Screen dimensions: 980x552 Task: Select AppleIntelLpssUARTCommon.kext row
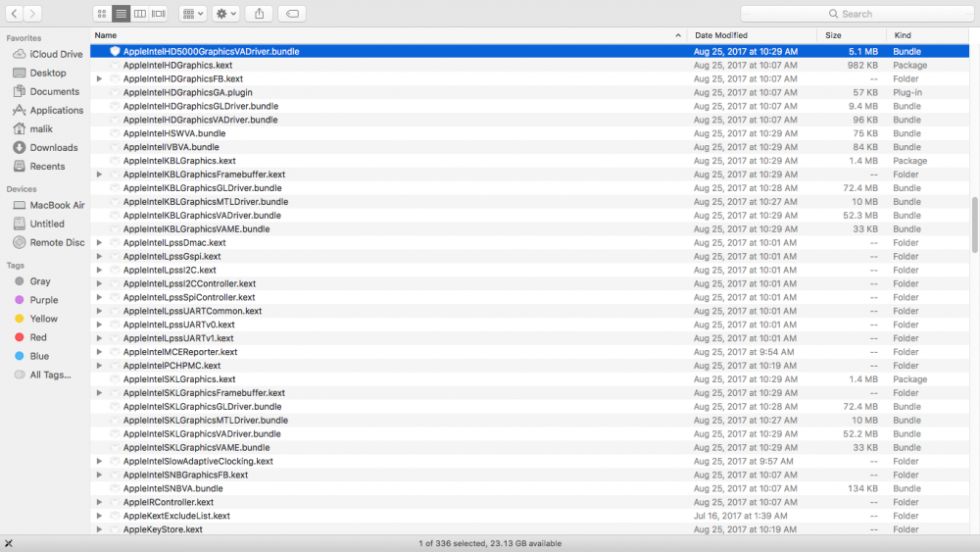[529, 311]
